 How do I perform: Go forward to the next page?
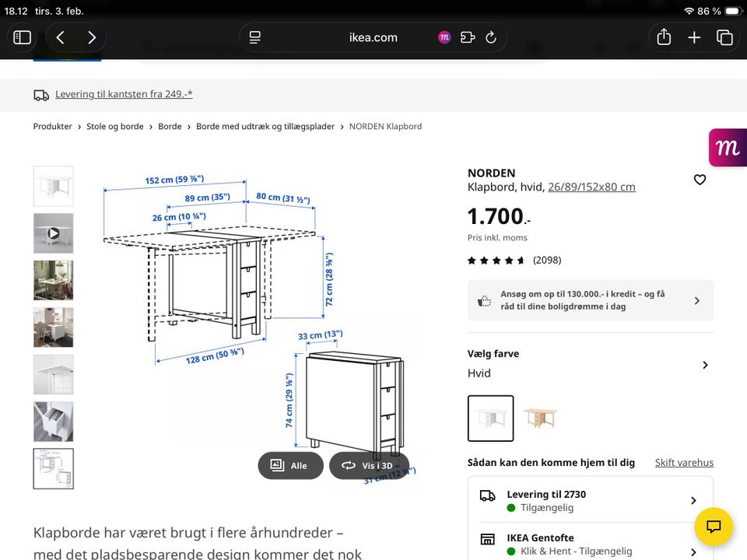[x=92, y=37]
